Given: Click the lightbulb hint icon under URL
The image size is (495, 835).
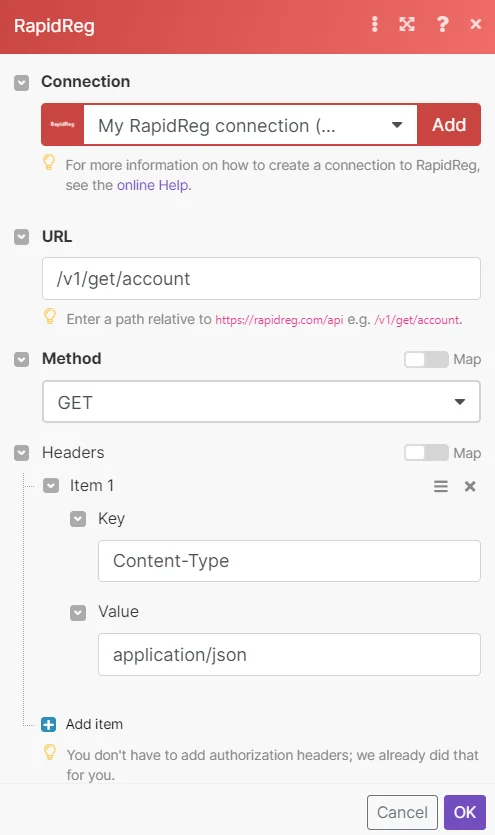Looking at the screenshot, I should (x=50, y=316).
